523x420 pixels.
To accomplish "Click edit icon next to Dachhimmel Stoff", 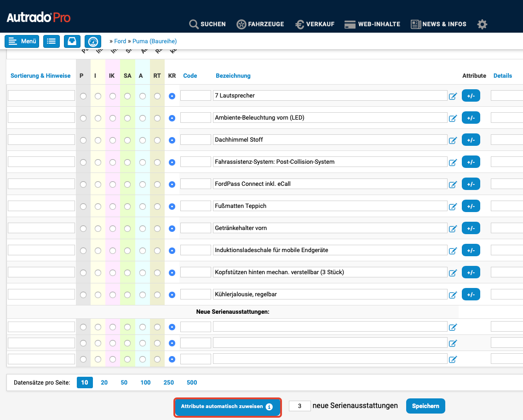I will tap(453, 140).
